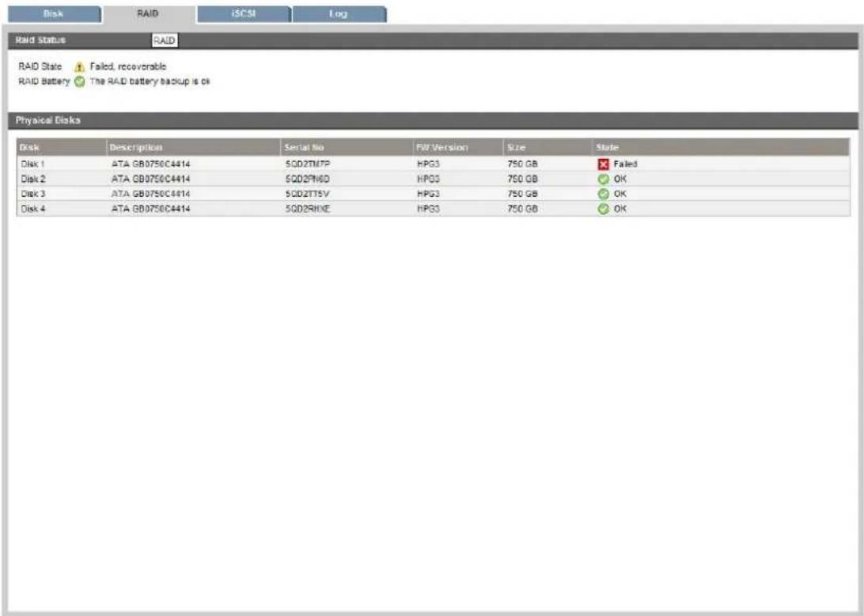864x616 pixels.
Task: Click serial number 5QD2RHXE
Action: tap(308, 209)
